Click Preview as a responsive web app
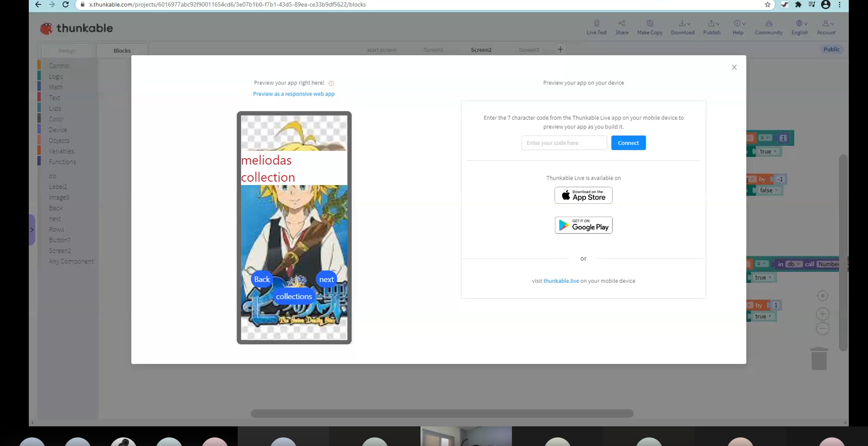This screenshot has width=868, height=446. click(x=294, y=94)
